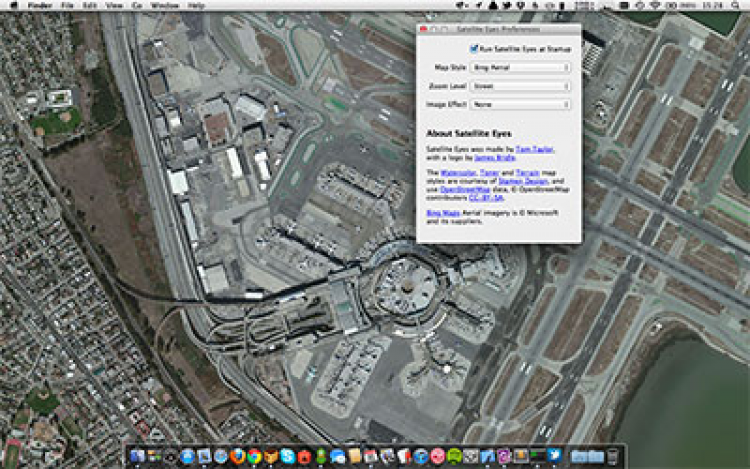The image size is (750, 469).
Task: Open Spotlight search in menu bar
Action: 735,6
